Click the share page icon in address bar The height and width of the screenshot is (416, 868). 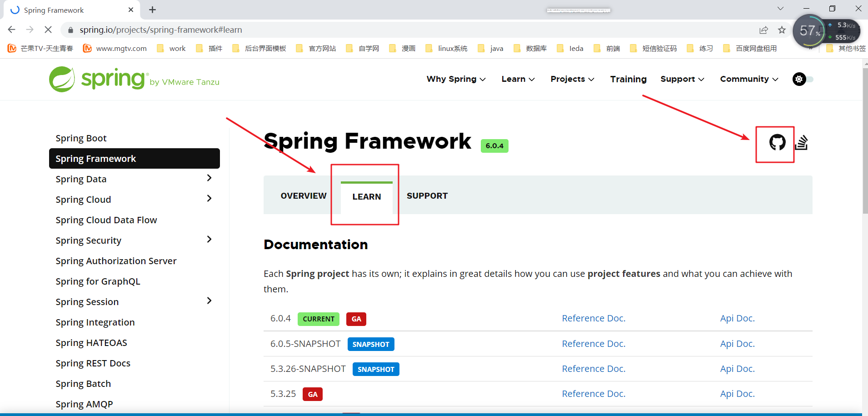pyautogui.click(x=763, y=30)
